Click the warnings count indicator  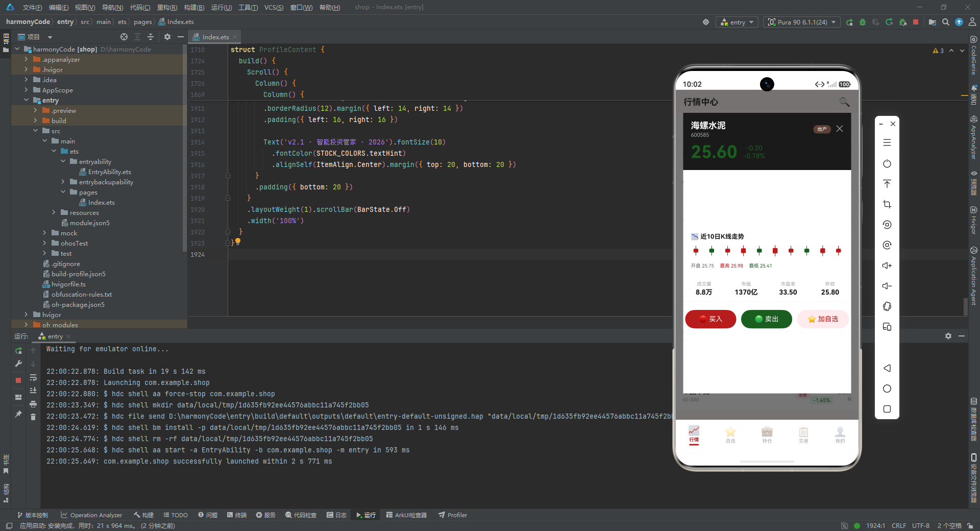pyautogui.click(x=938, y=51)
